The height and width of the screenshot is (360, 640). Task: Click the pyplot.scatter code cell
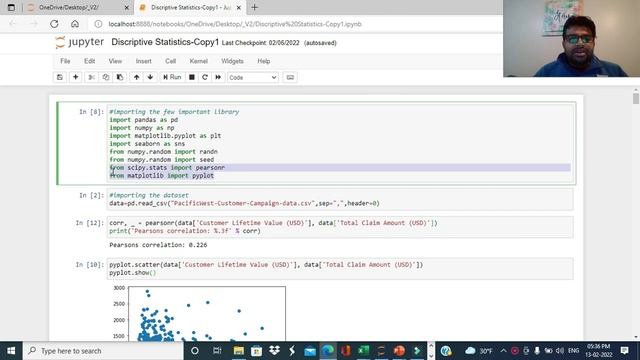coord(340,269)
